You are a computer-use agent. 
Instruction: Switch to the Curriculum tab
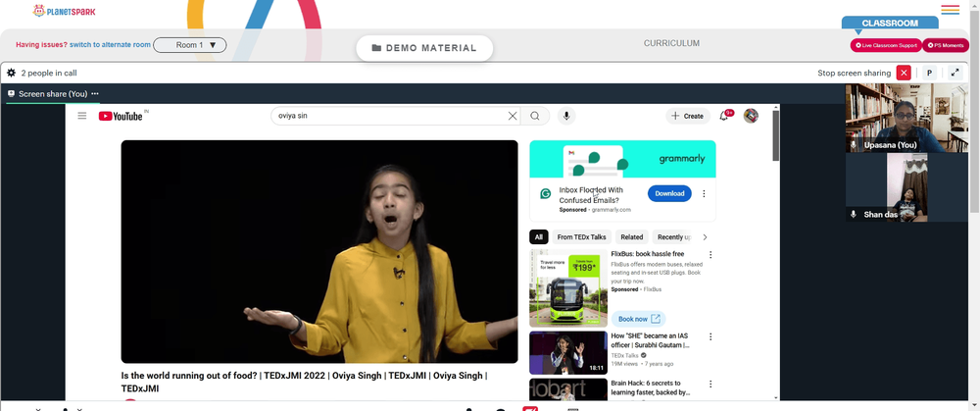(x=672, y=43)
